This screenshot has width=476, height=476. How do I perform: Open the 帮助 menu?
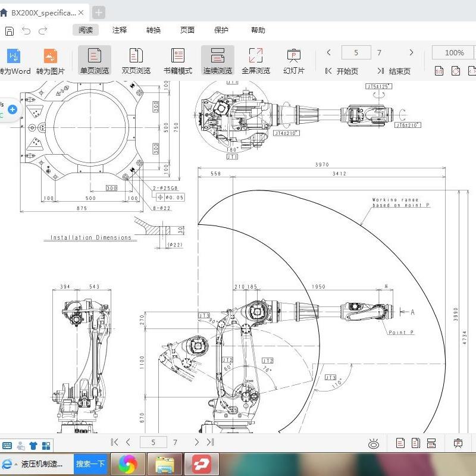tap(258, 30)
